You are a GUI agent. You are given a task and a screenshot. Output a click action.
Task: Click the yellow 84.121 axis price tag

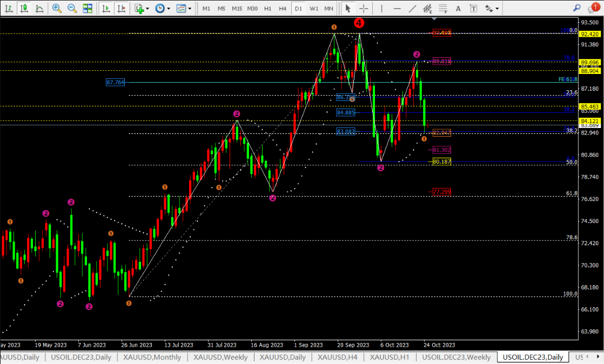coord(590,121)
